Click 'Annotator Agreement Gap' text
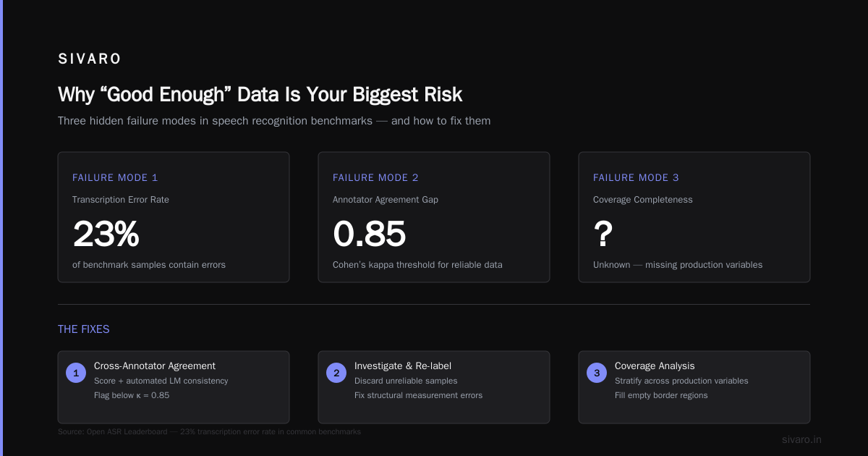Image resolution: width=868 pixels, height=456 pixels. point(386,199)
